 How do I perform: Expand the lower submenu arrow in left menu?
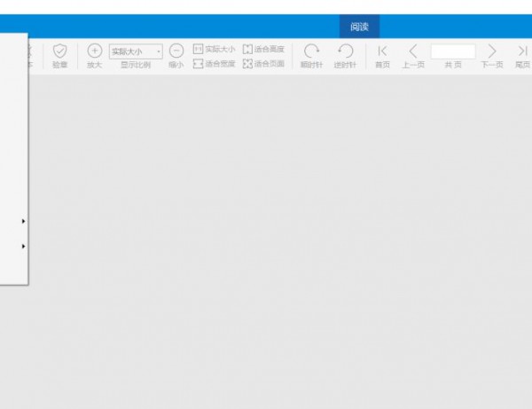pos(23,246)
